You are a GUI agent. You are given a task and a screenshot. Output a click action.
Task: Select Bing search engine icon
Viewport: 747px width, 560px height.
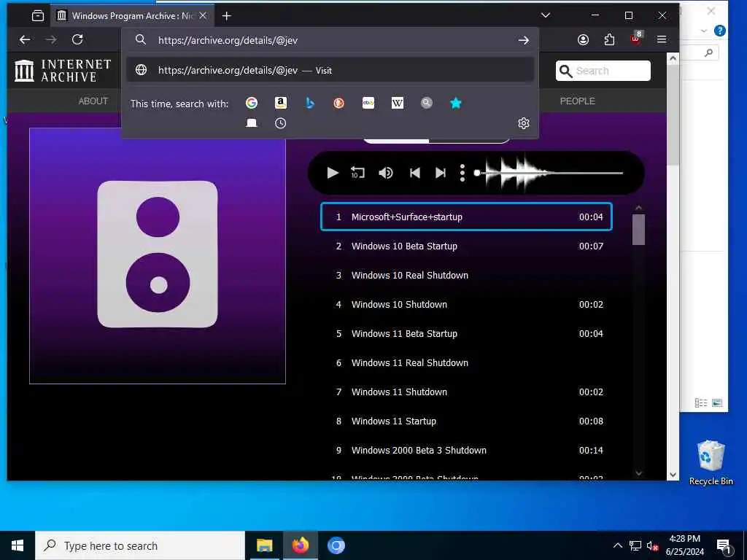309,103
